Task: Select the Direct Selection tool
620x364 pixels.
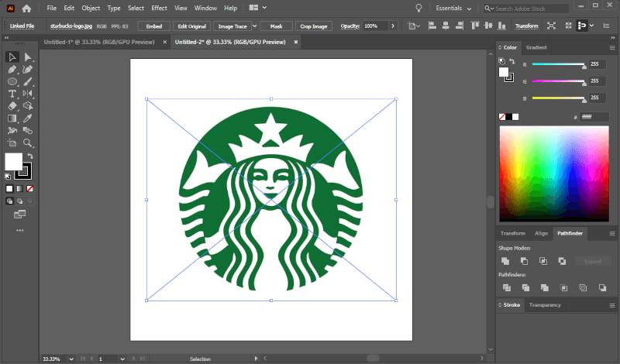Action: (27, 57)
